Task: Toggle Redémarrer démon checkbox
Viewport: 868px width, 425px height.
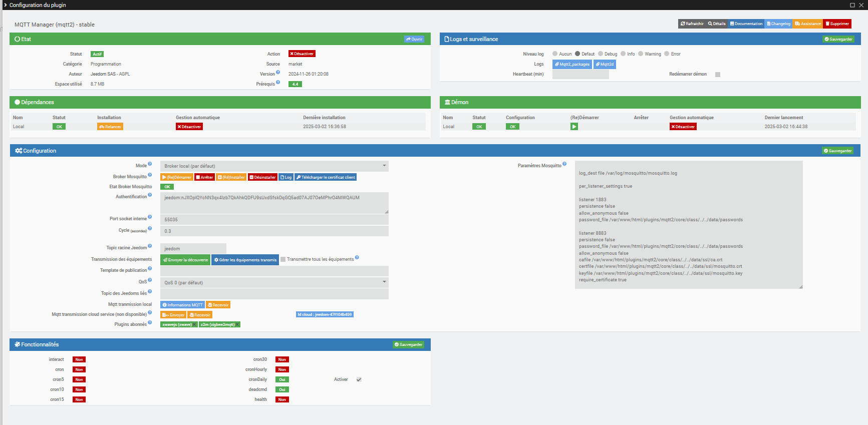Action: [x=718, y=75]
